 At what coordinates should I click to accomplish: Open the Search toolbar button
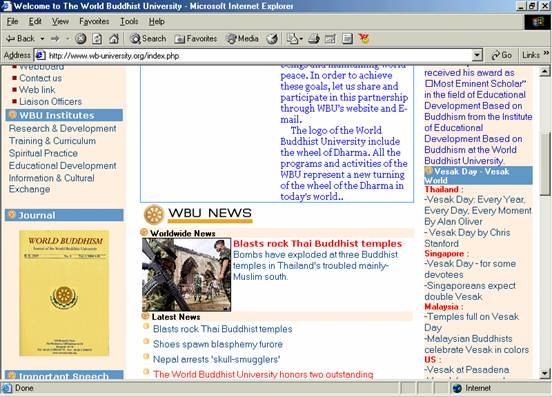(148, 39)
